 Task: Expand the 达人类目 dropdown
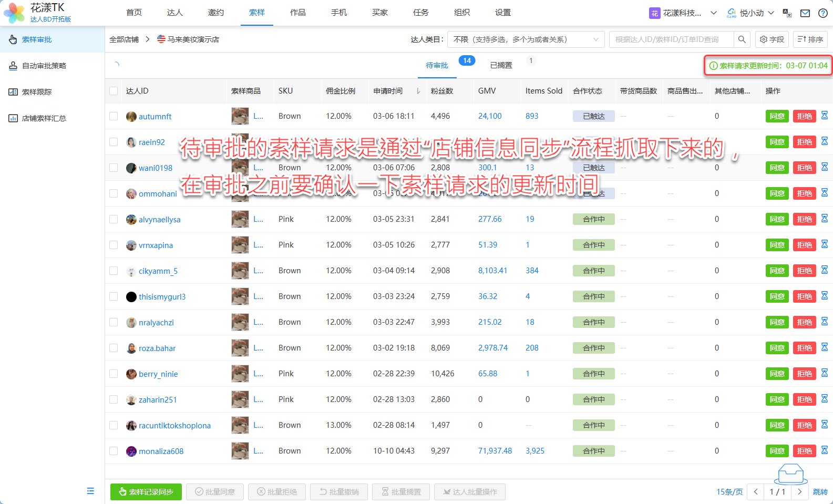point(525,39)
